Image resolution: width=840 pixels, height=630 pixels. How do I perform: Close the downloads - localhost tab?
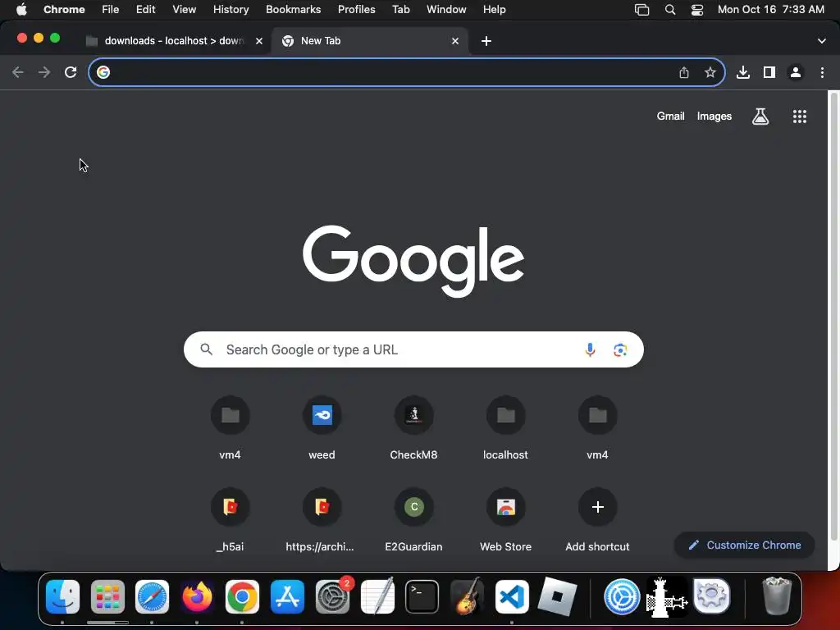coord(259,41)
